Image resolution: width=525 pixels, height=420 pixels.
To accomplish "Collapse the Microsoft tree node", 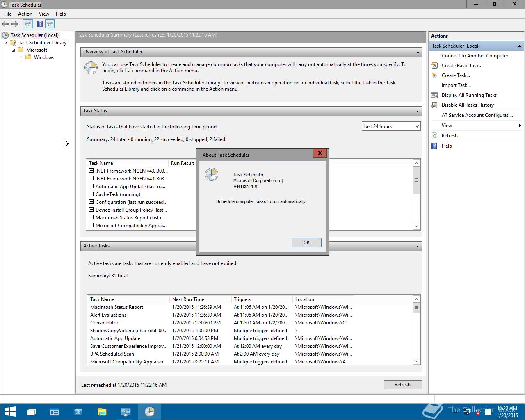I will click(14, 50).
